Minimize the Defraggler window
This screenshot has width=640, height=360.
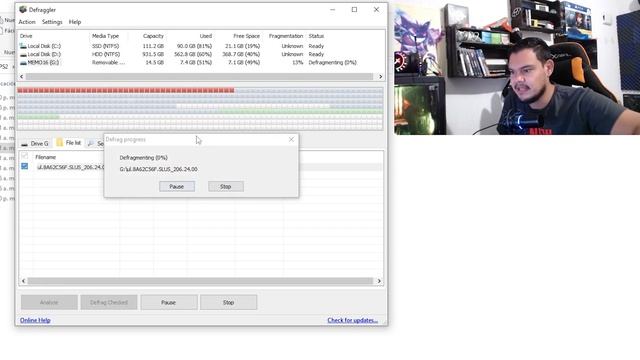(x=333, y=9)
